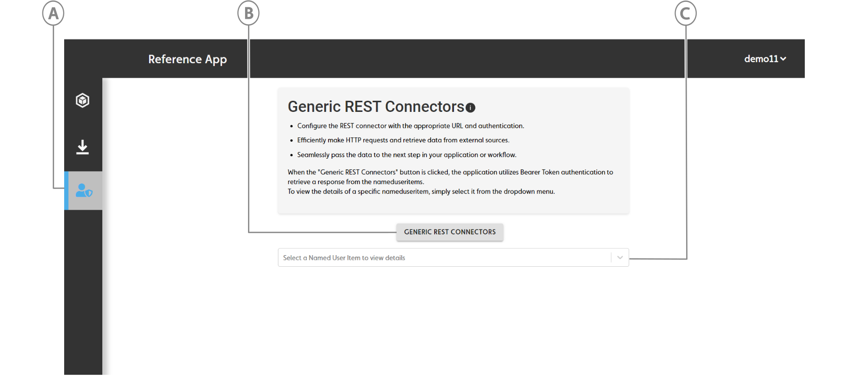Click the bullet about configuring the REST connector
868x381 pixels.
point(410,126)
